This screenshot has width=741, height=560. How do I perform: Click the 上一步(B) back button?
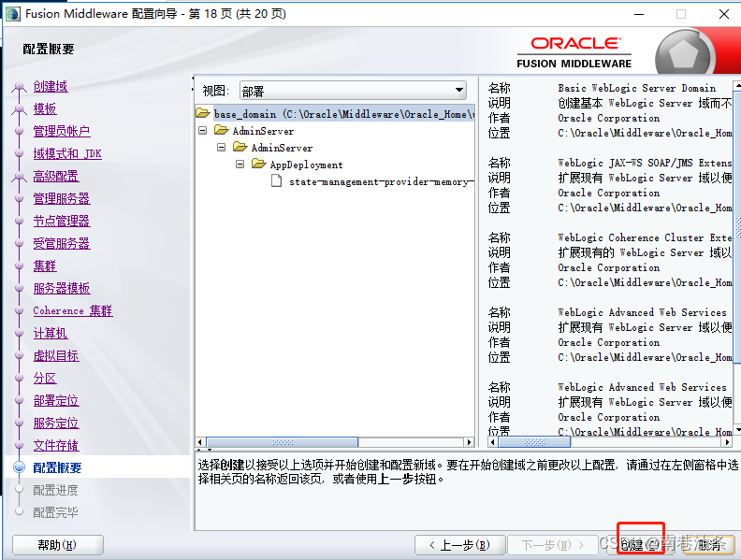460,545
